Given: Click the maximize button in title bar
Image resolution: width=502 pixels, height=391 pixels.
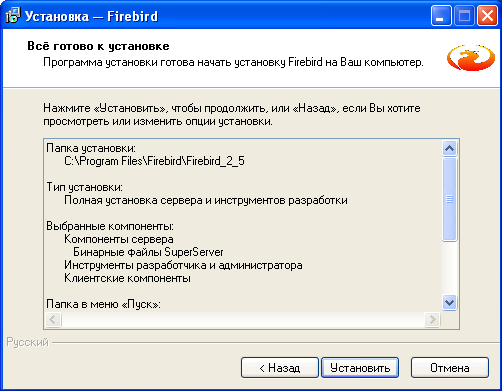Looking at the screenshot, I should pyautogui.click(x=464, y=16).
